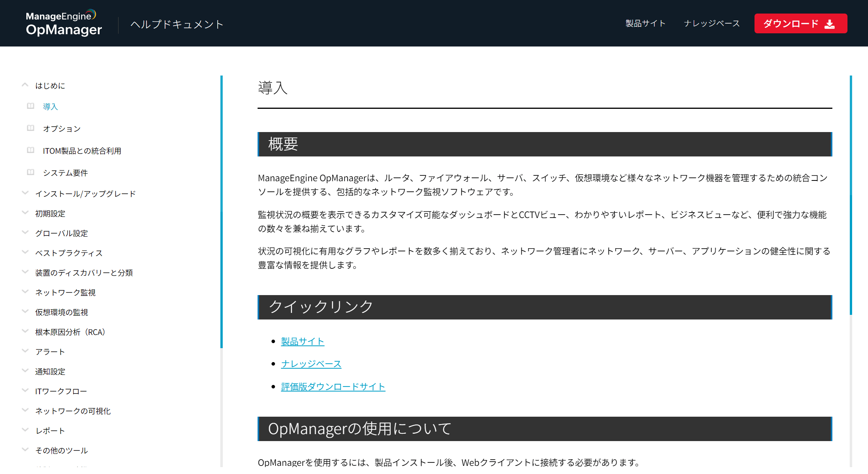Image resolution: width=868 pixels, height=474 pixels.
Task: Open 製品サイト in the top navigation
Action: [x=645, y=23]
